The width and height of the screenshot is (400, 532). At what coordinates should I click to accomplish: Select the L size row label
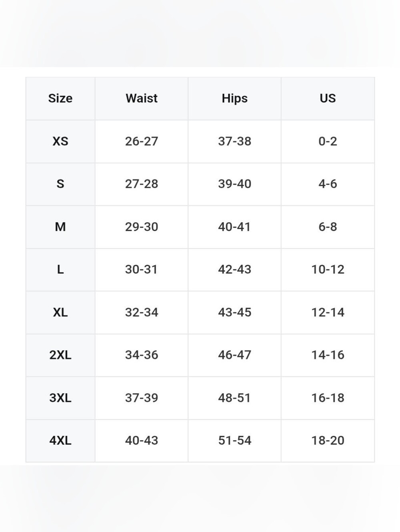(60, 269)
